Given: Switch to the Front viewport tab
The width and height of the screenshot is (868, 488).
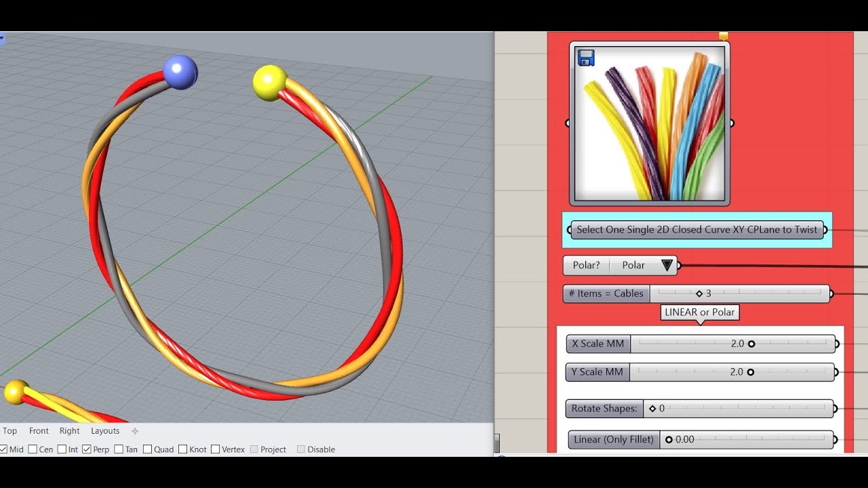Looking at the screenshot, I should tap(39, 430).
